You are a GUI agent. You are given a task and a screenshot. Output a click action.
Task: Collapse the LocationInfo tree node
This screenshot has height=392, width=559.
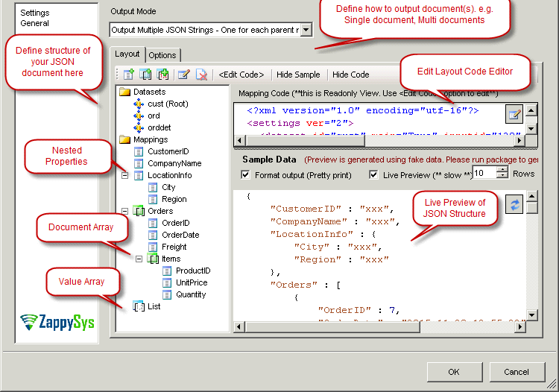click(x=124, y=175)
